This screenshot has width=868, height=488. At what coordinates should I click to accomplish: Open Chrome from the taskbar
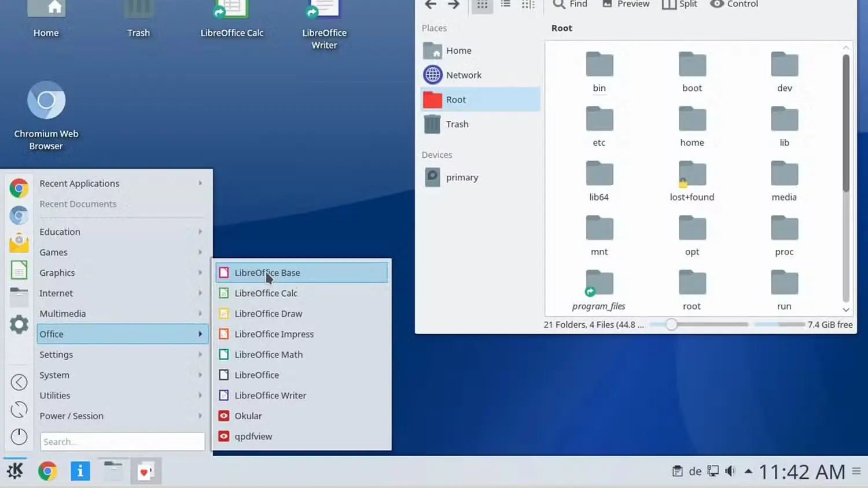[x=48, y=471]
